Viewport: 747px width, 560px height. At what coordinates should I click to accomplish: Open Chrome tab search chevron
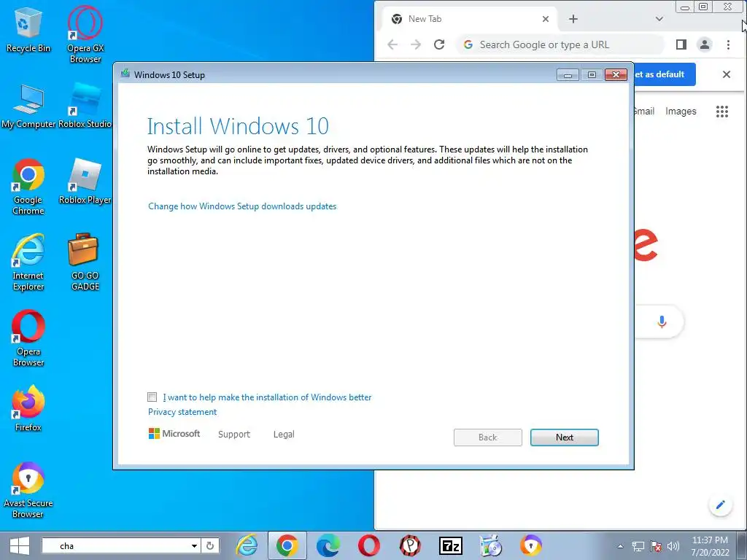click(659, 19)
